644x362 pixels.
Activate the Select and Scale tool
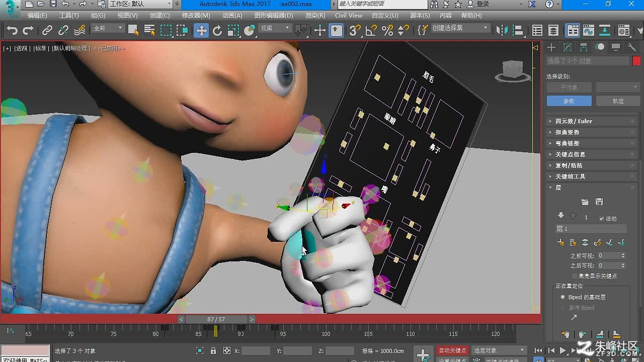233,31
